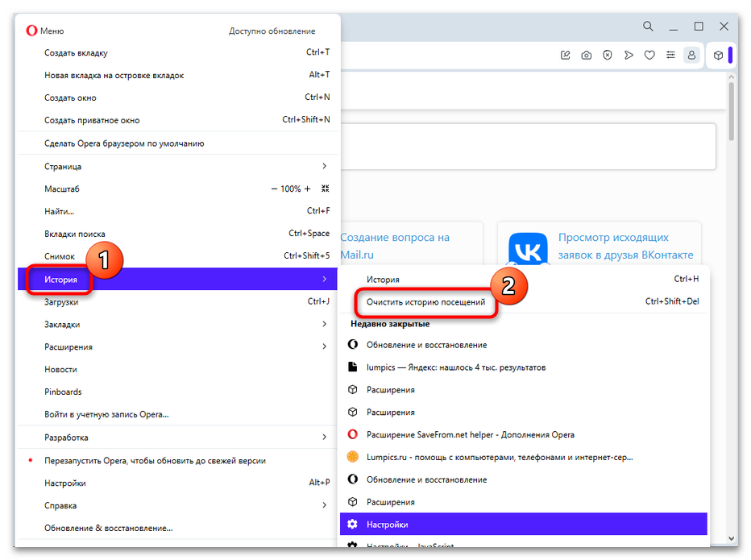Click the fullscreen zoom icon beside 100%

click(326, 189)
